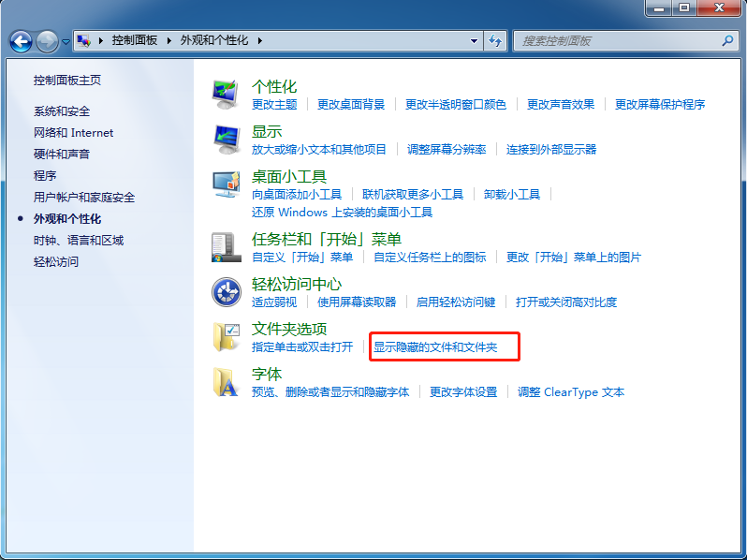Select 程序 in the sidebar
The height and width of the screenshot is (560, 747).
(x=45, y=175)
